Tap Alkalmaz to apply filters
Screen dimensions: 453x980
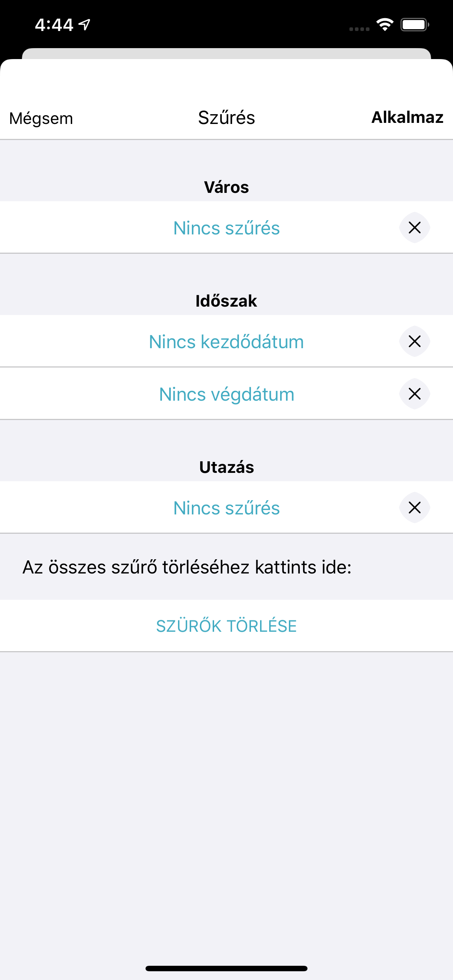(x=407, y=117)
